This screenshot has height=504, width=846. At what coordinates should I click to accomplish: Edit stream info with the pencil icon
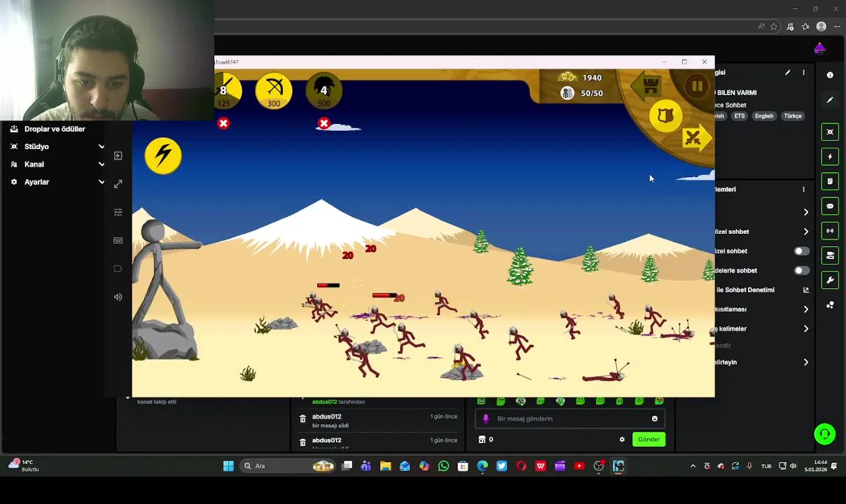tap(788, 72)
